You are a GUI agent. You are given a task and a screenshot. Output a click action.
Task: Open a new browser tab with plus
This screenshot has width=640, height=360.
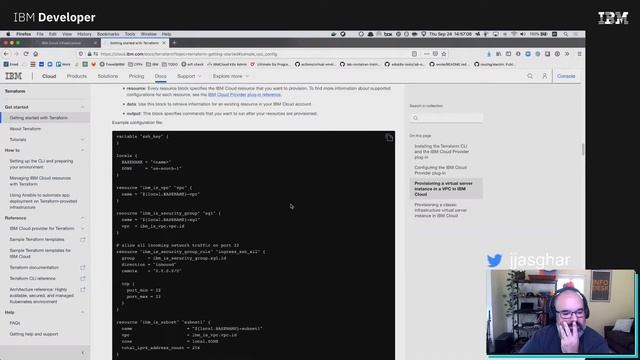pos(174,43)
